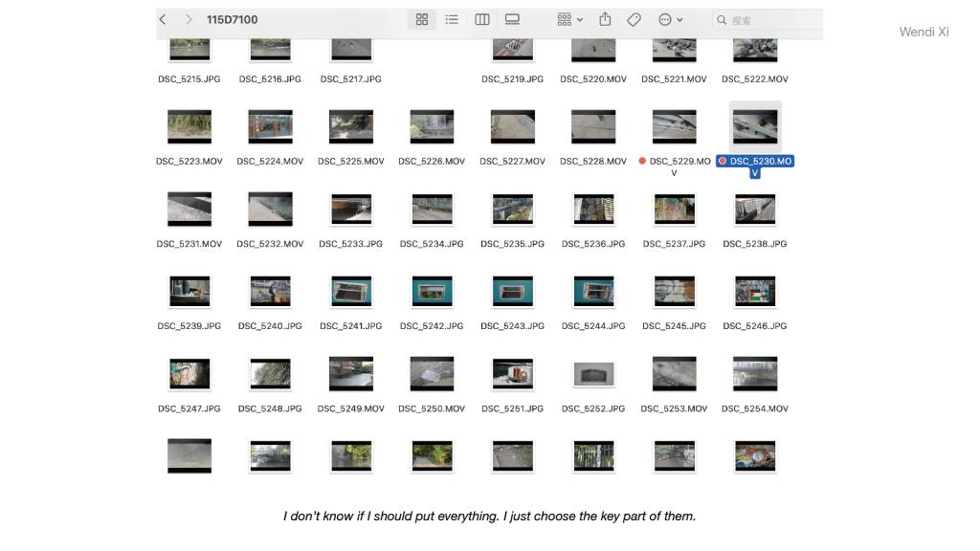Select the DSC_5250.MOV video icon
Screen dimensions: 980x551
[432, 374]
